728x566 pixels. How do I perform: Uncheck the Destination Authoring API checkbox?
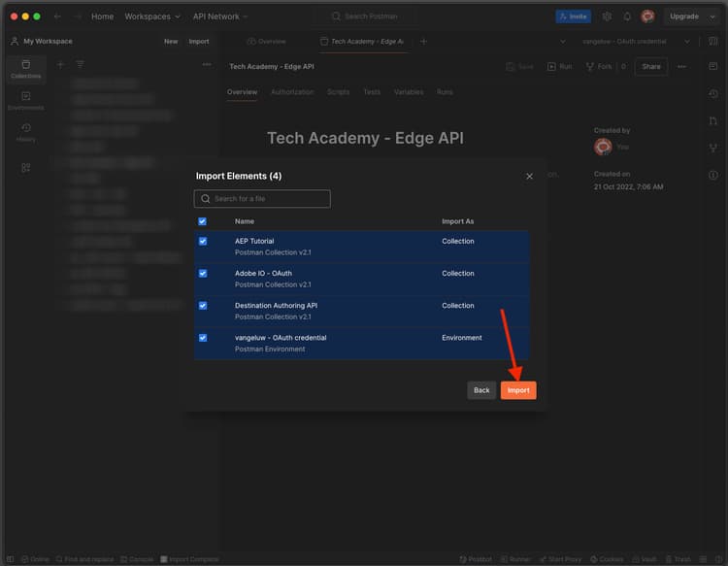[x=203, y=306]
